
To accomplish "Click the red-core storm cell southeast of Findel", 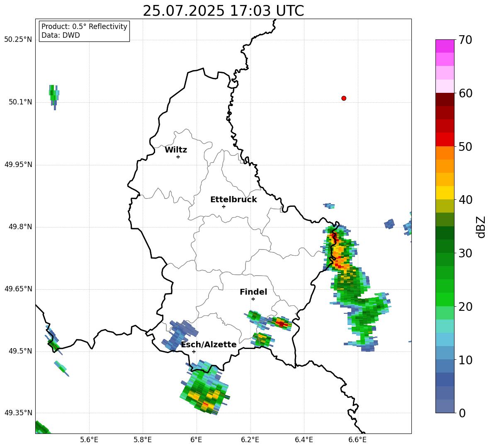I will pyautogui.click(x=281, y=324).
